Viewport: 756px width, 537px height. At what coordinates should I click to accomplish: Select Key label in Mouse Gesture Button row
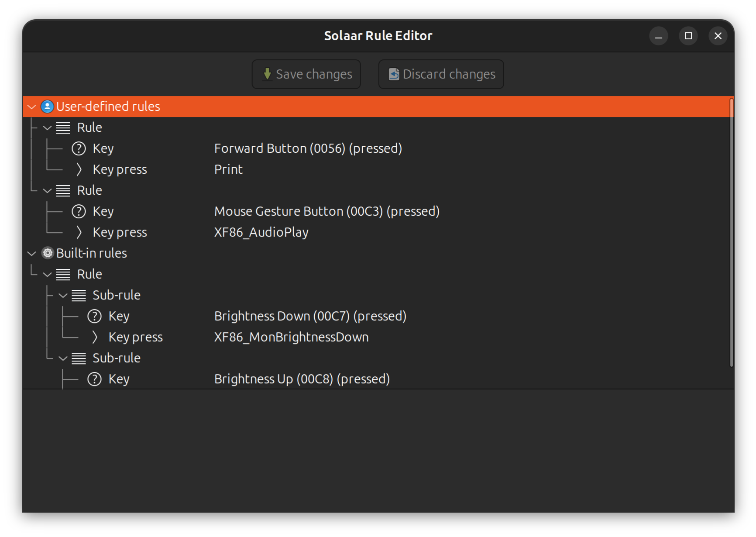[103, 212]
